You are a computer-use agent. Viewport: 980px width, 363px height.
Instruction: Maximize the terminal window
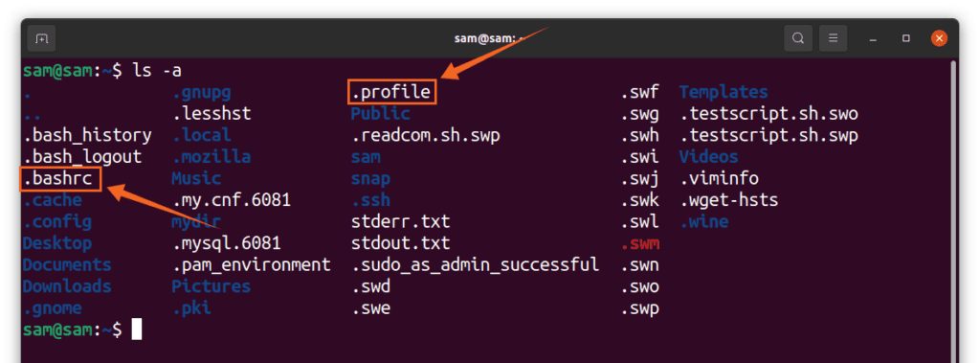(x=905, y=38)
